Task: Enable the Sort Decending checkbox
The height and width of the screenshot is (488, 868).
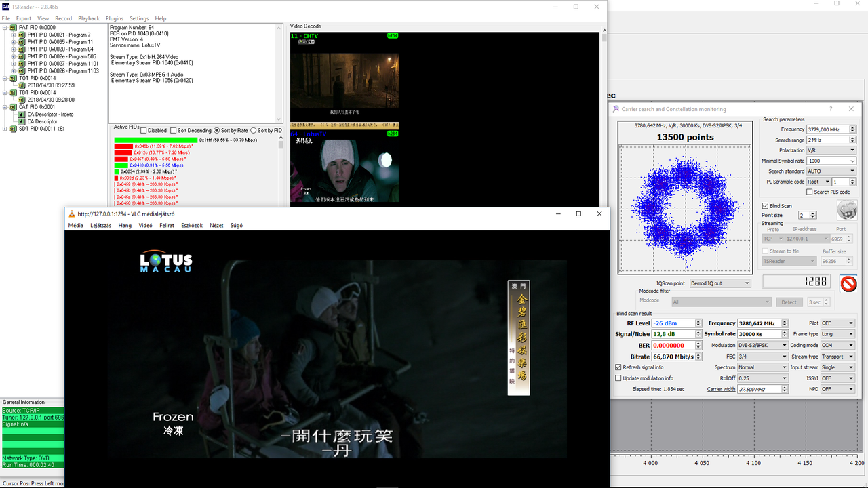Action: click(173, 131)
